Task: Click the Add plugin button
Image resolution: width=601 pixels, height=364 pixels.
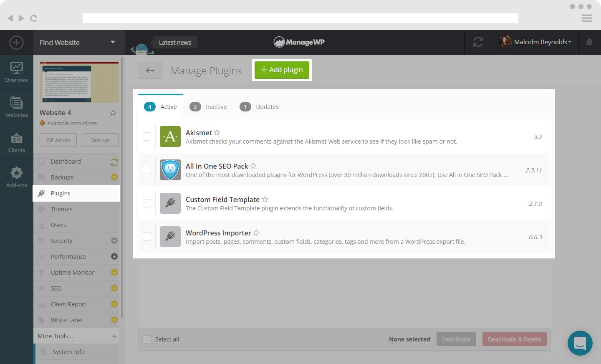Action: (x=282, y=70)
